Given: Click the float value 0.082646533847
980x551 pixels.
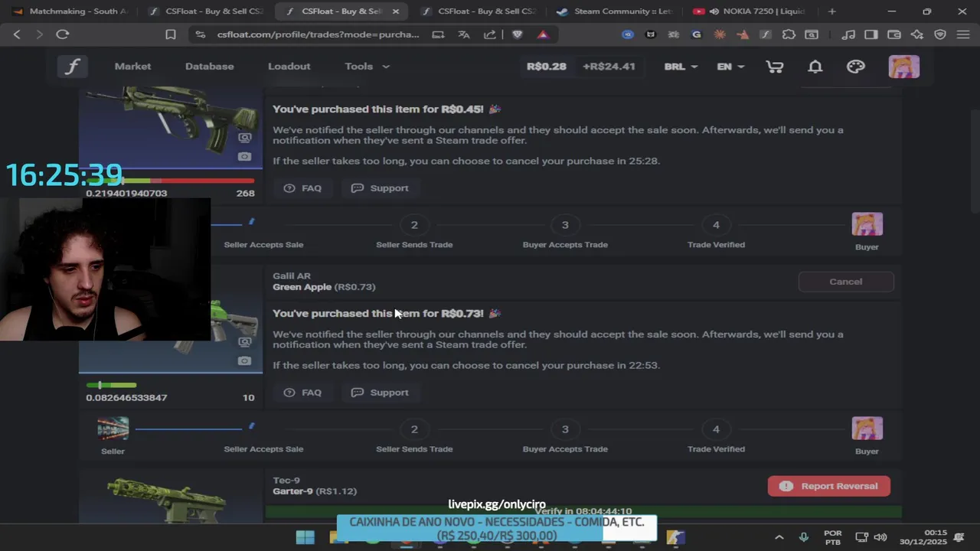Looking at the screenshot, I should tap(126, 398).
